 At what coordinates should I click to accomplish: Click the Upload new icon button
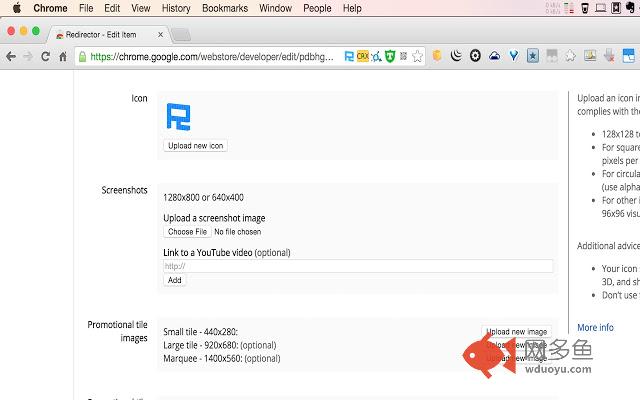[196, 146]
